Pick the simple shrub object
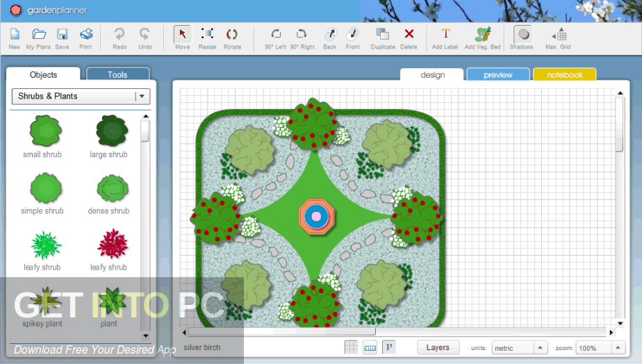Screen dimensions: 642x364 tap(45, 188)
